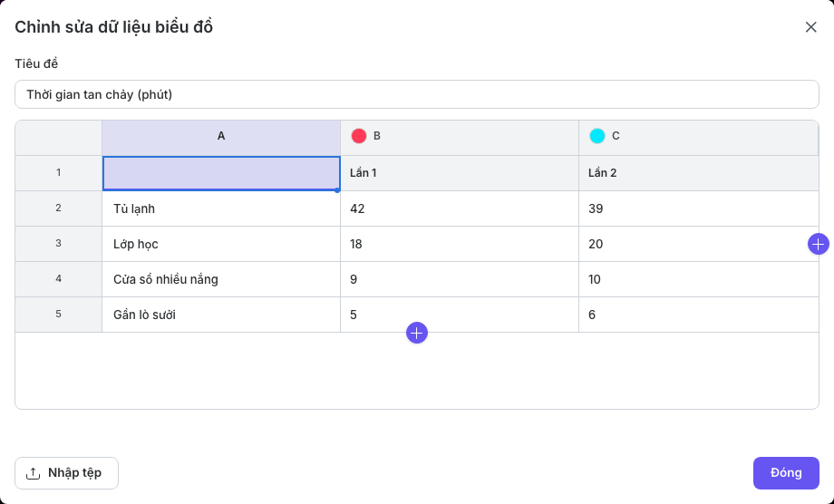Image resolution: width=834 pixels, height=504 pixels.
Task: Select the cell "Lần 2"
Action: [x=698, y=173]
